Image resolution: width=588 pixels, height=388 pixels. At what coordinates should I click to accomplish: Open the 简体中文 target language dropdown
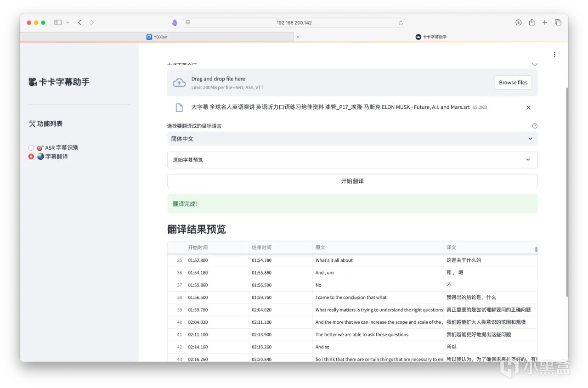pyautogui.click(x=352, y=139)
